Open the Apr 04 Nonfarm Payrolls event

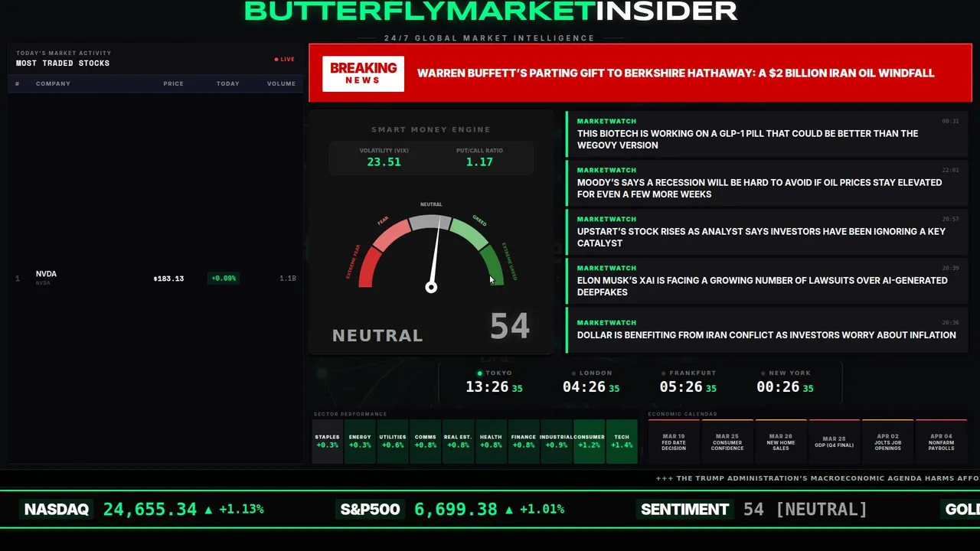pos(942,442)
